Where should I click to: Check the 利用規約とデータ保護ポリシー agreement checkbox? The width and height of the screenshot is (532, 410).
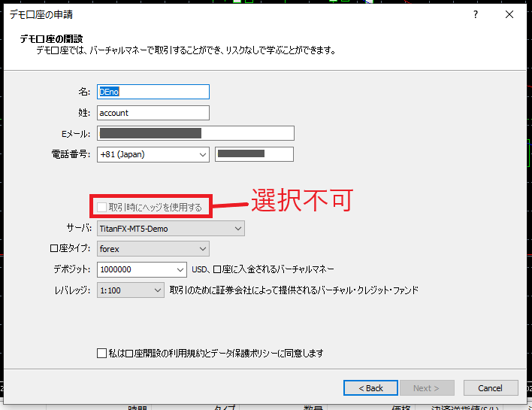[101, 354]
